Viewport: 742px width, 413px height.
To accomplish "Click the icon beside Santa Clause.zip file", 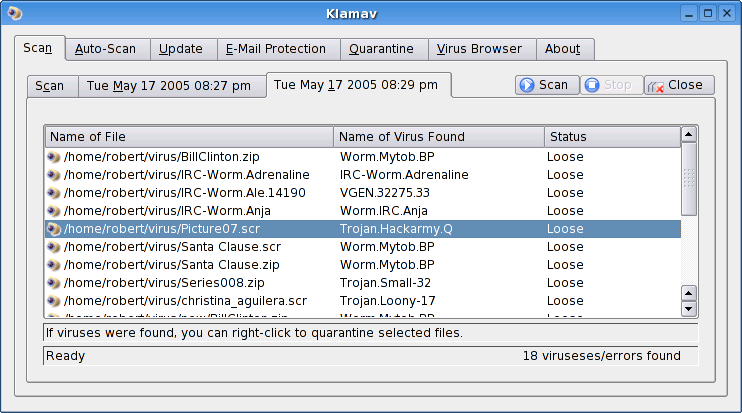I will pos(54,265).
